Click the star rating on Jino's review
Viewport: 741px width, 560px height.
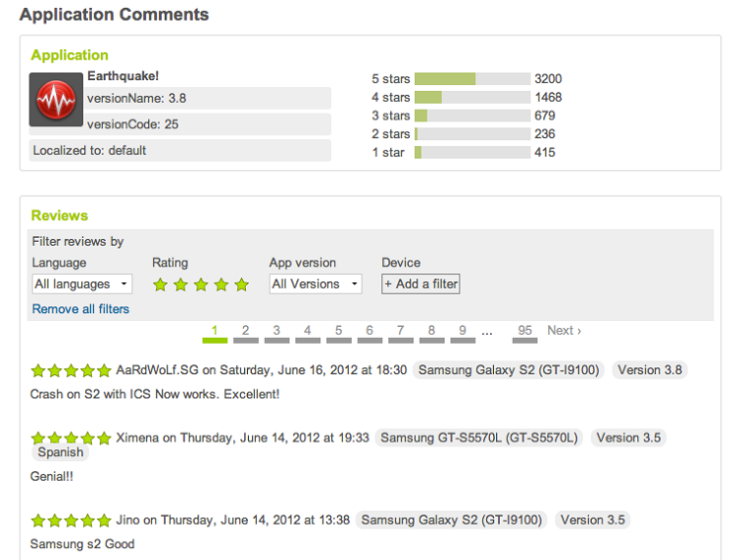70,520
